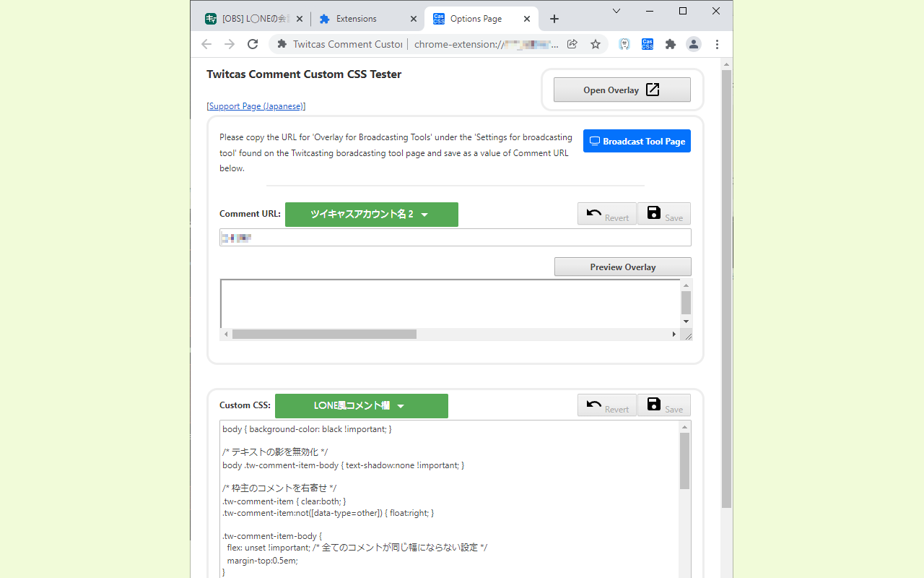Viewport: 924px width, 578px height.
Task: Click the CSS editor scrollbar thumb
Action: click(685, 461)
